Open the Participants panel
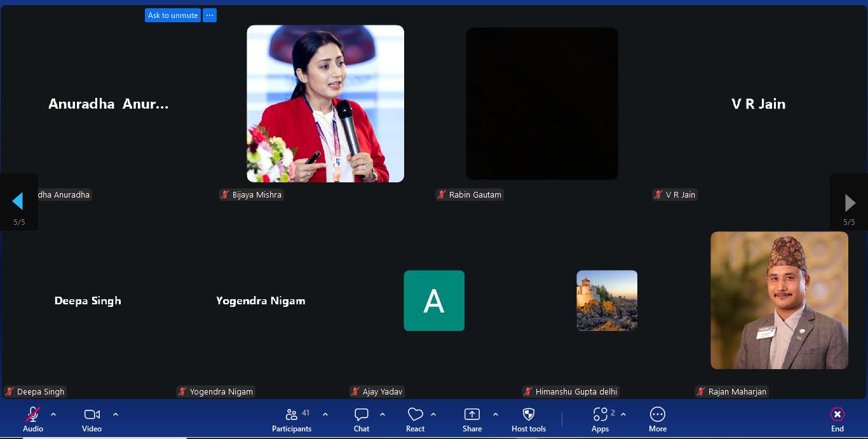This screenshot has width=868, height=439. point(292,419)
